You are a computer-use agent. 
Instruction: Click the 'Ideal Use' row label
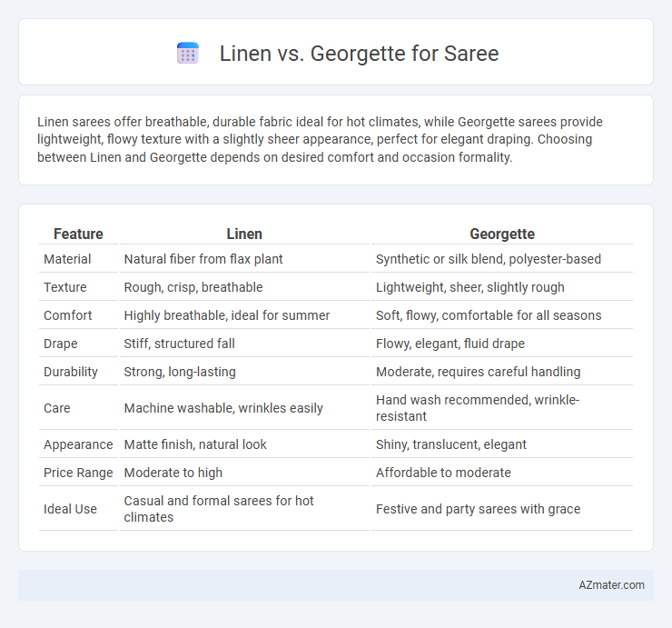click(70, 509)
